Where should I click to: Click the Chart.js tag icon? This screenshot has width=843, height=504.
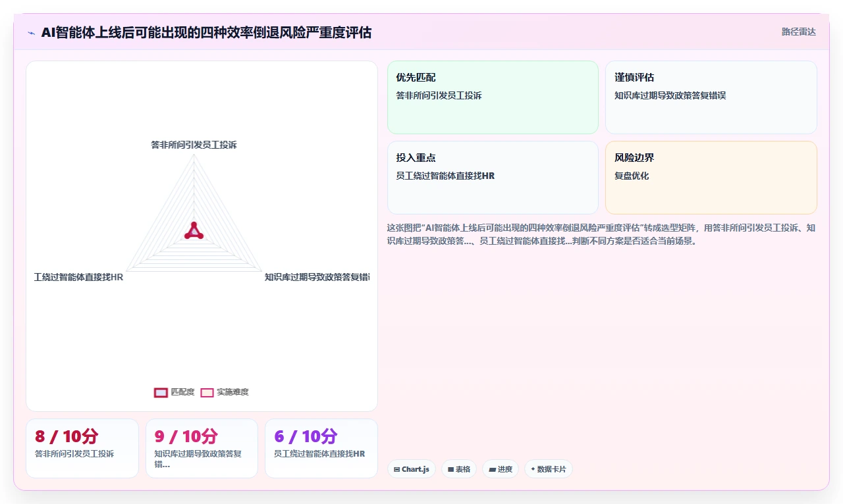(396, 470)
